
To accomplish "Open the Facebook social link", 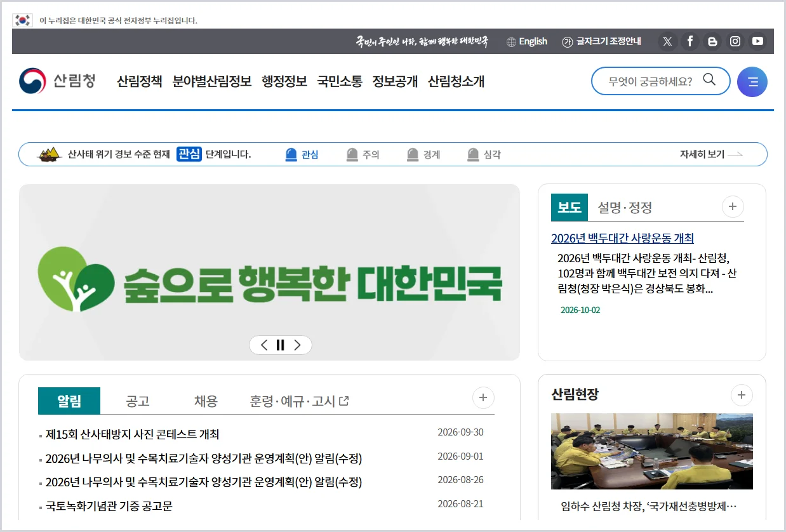I will 689,41.
